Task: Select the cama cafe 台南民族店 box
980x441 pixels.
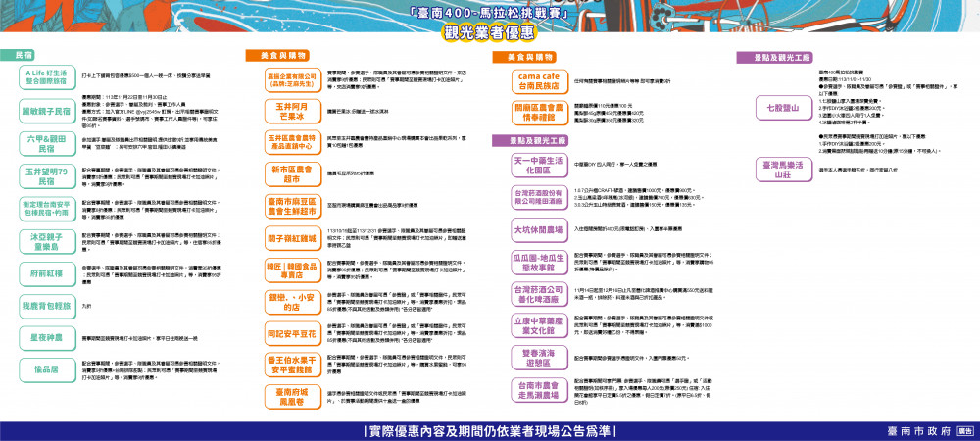Action: 539,80
